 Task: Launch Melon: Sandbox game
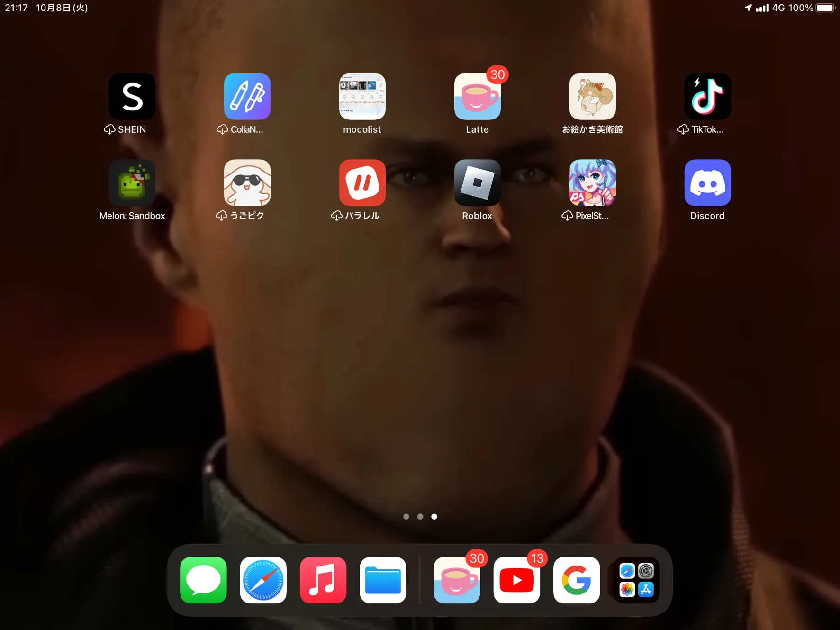(132, 183)
